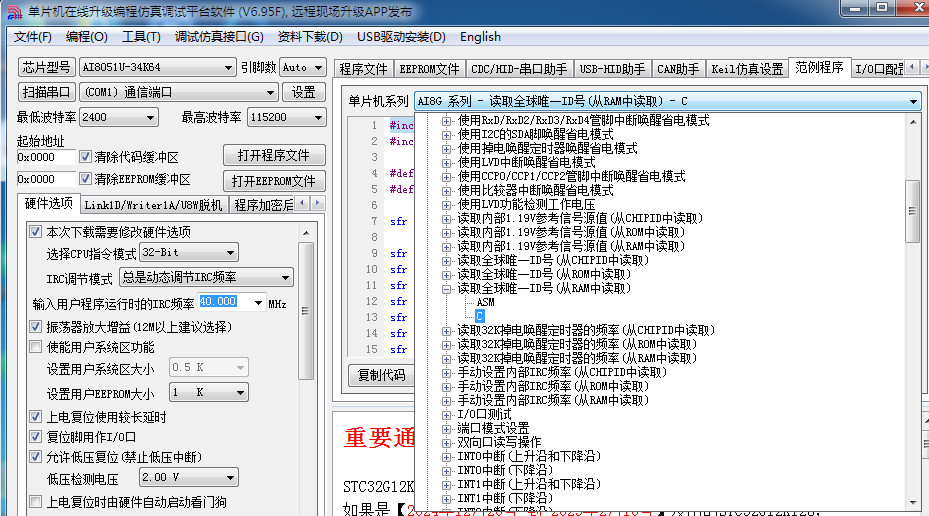Open the 文件(F) menu

33,37
